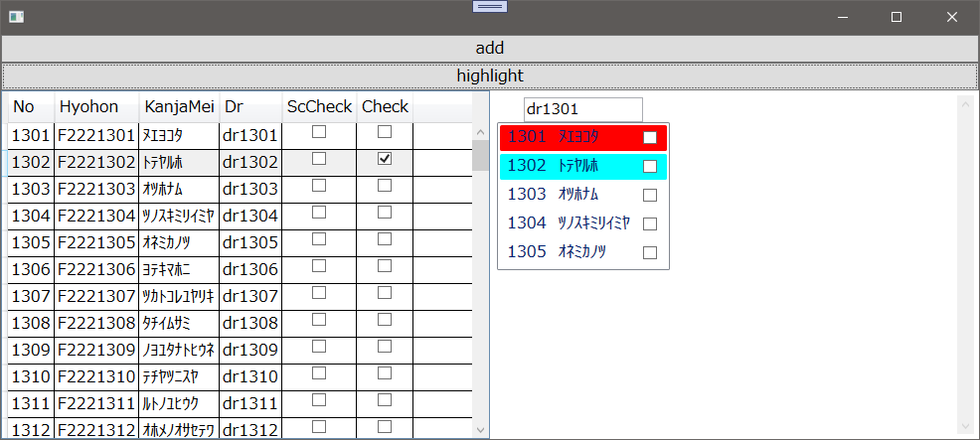Click the highlight button

click(x=489, y=75)
